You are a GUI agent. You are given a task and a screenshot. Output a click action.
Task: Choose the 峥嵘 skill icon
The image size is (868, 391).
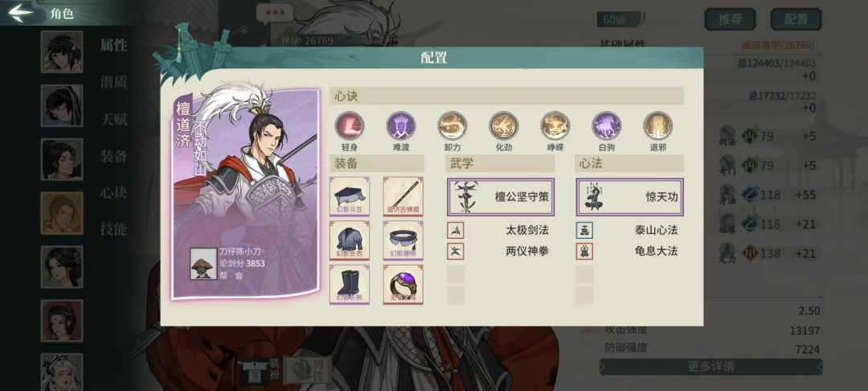tap(555, 126)
